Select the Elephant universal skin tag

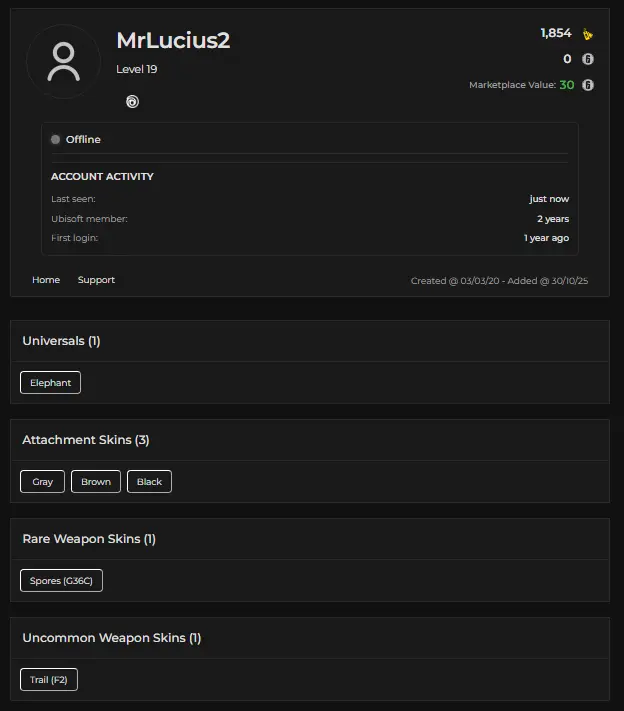[50, 383]
